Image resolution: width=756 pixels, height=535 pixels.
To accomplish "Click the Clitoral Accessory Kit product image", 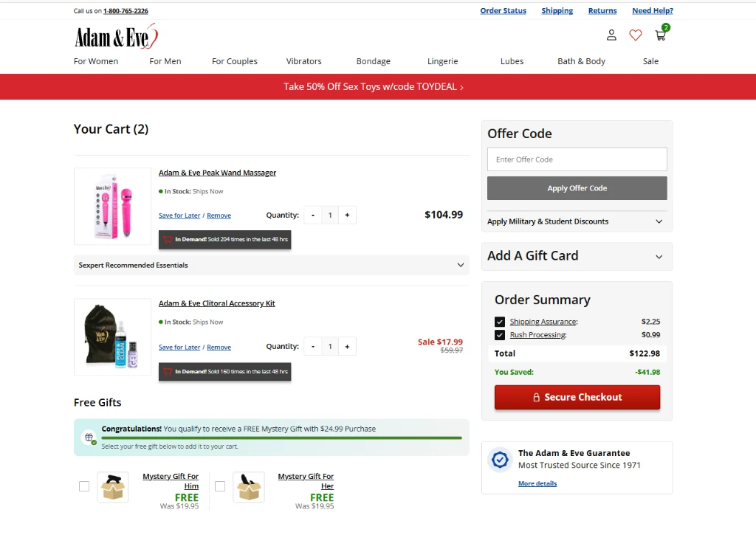I will [x=112, y=337].
